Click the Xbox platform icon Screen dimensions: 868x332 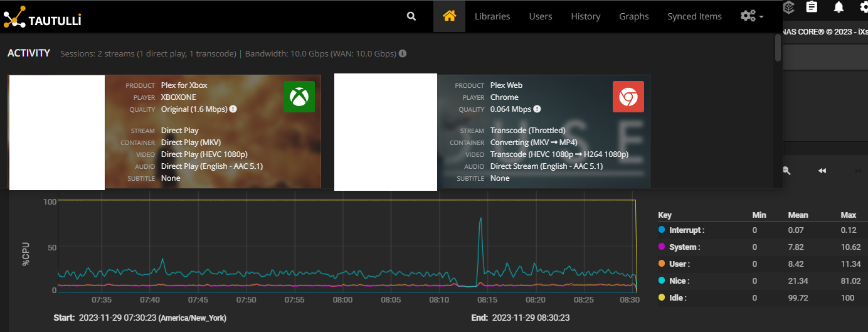[299, 97]
